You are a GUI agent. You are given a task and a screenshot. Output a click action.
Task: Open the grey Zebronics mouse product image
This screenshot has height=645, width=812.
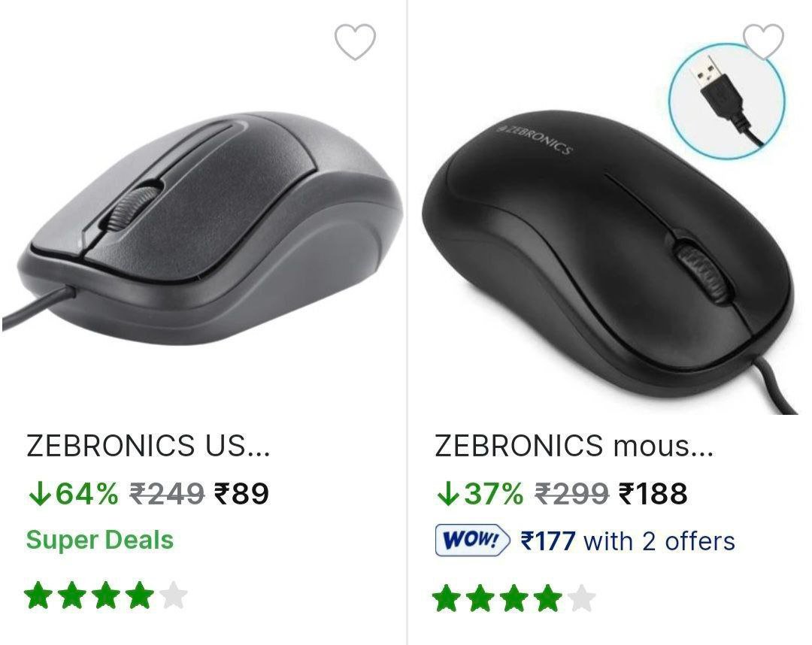point(203,226)
